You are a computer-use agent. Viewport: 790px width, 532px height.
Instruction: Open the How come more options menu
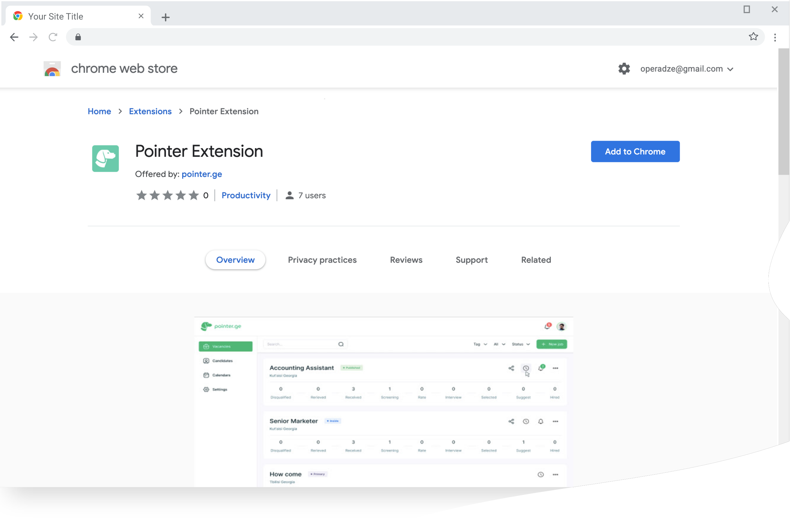[x=555, y=475]
